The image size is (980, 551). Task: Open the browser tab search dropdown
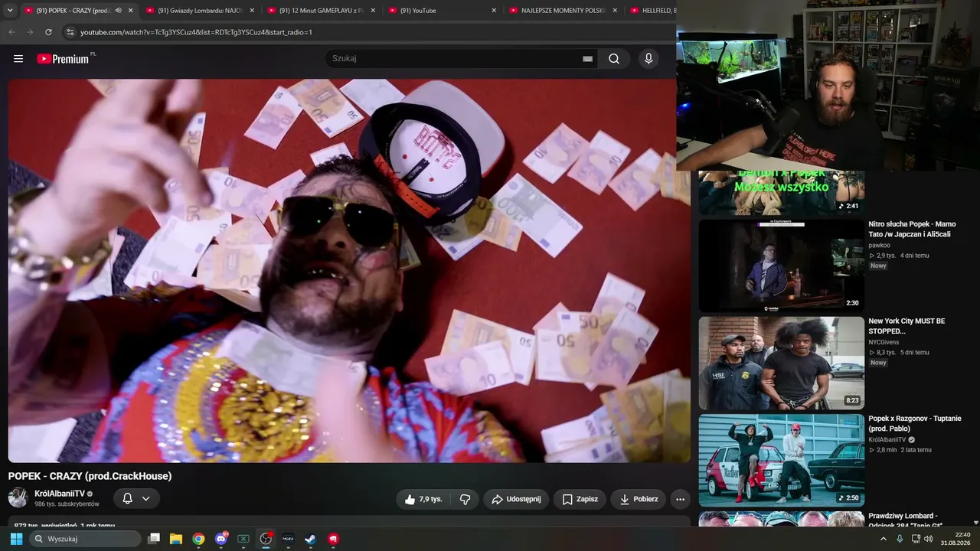10,11
